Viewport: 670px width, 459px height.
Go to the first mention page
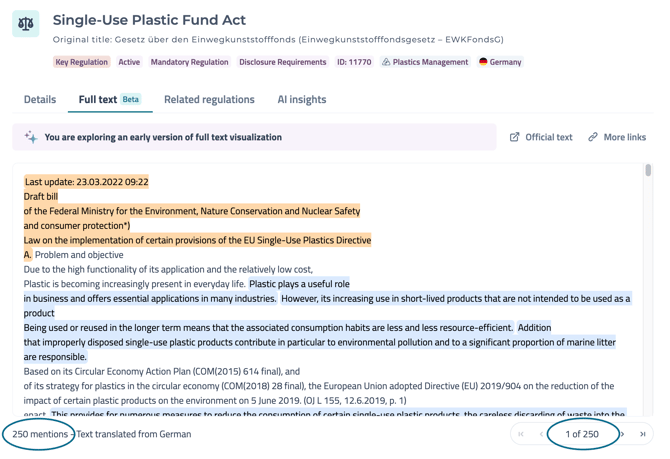[x=521, y=434]
